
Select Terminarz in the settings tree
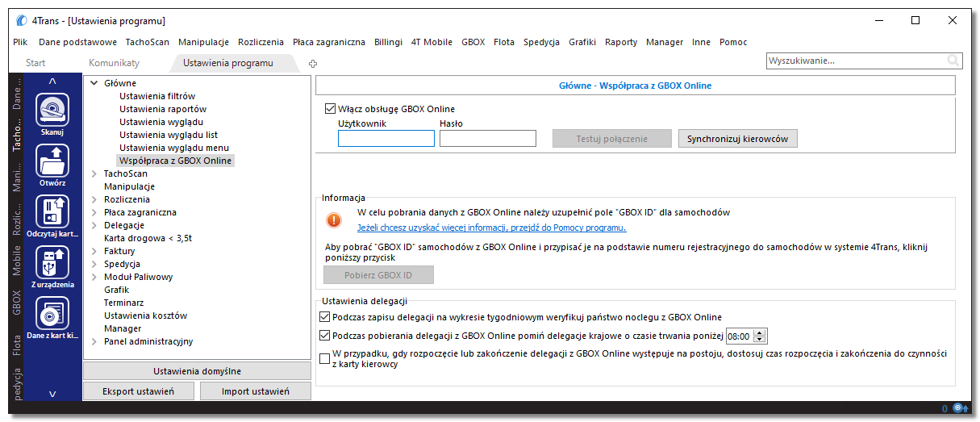123,303
